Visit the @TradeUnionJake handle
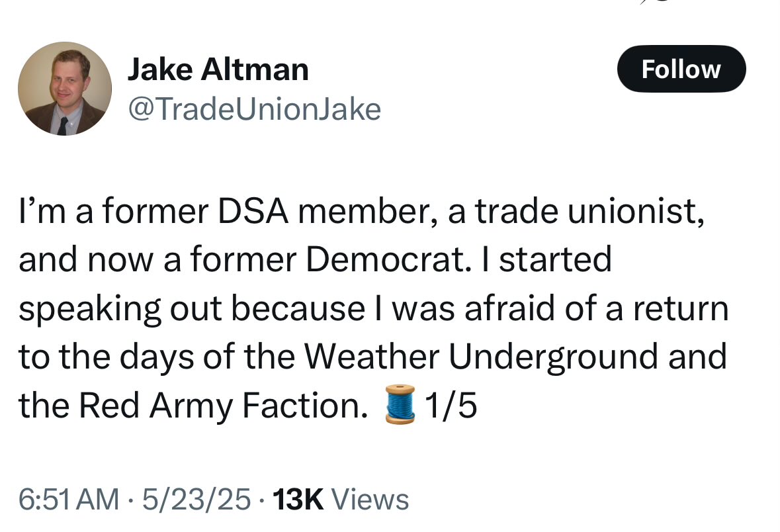 click(254, 109)
